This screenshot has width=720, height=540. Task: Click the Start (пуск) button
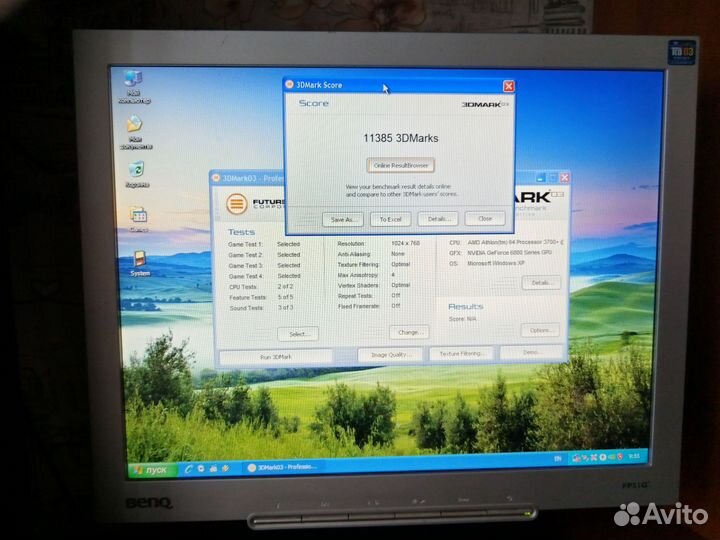point(152,470)
